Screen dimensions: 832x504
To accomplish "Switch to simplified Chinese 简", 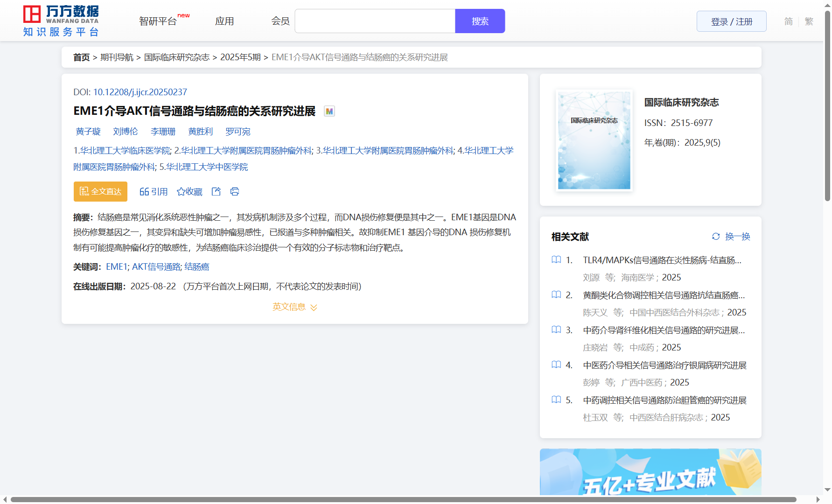I will click(x=788, y=21).
